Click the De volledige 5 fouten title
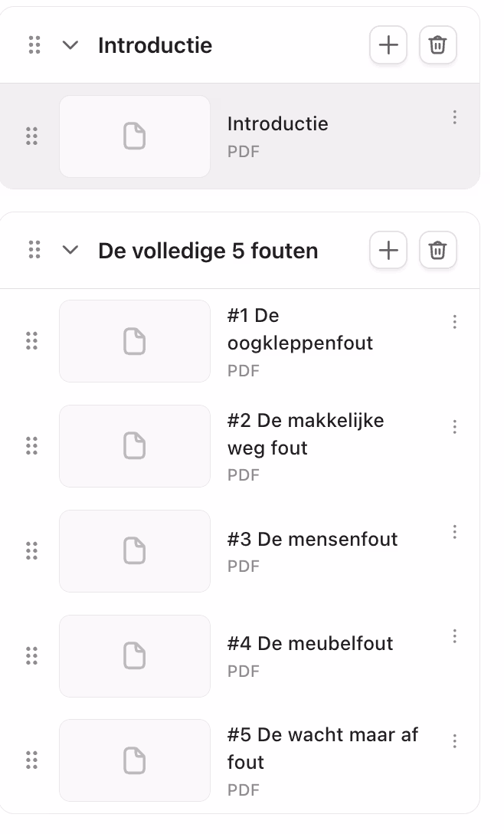Viewport: 504px width, 834px height. click(208, 251)
